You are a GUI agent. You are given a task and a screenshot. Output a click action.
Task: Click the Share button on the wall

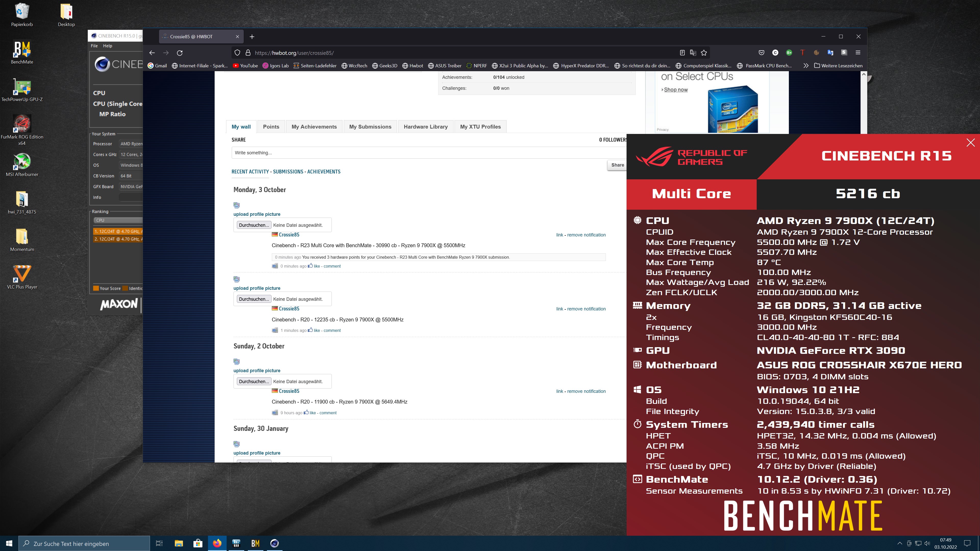point(617,165)
